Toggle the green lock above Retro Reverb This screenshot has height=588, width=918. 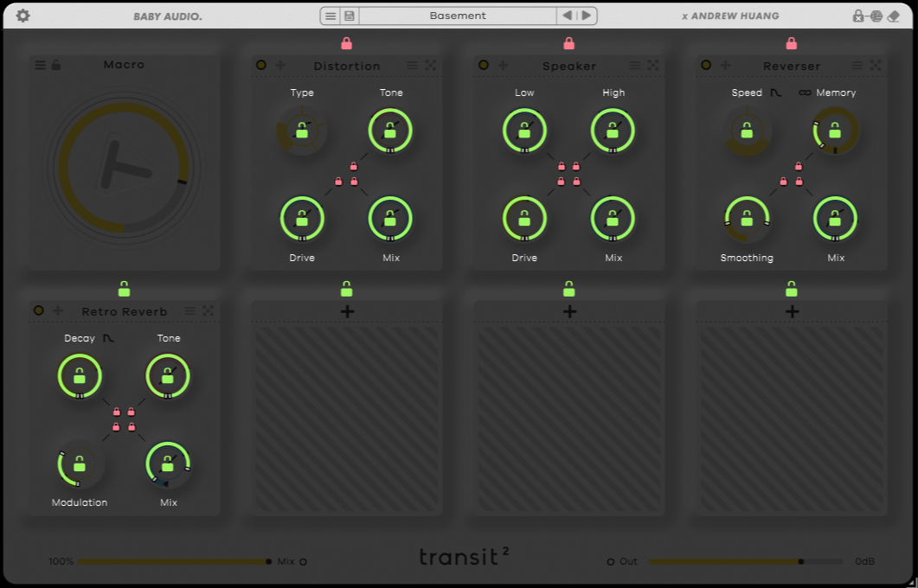(124, 289)
